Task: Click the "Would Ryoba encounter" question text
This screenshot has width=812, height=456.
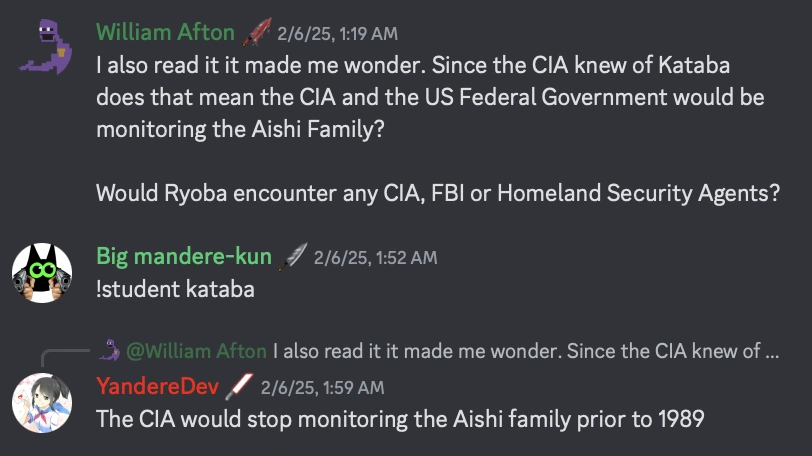Action: pyautogui.click(x=437, y=193)
